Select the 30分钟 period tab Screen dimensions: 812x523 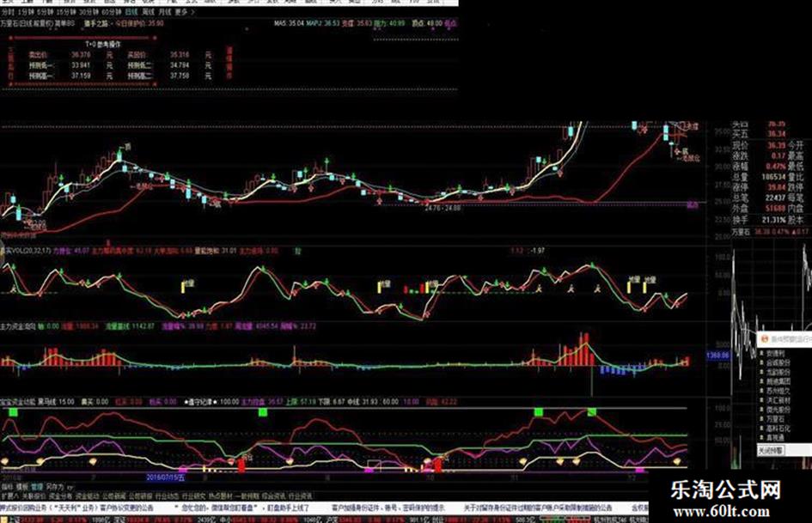pos(89,11)
